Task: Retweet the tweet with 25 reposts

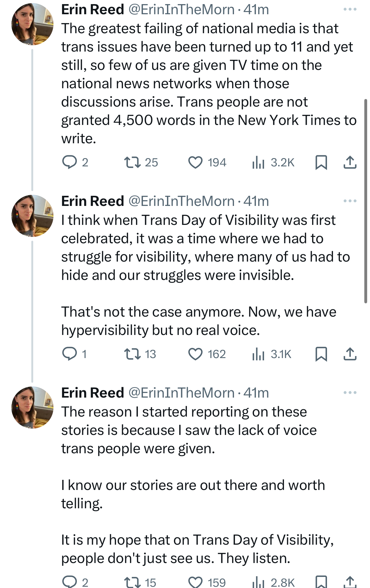Action: coord(132,162)
